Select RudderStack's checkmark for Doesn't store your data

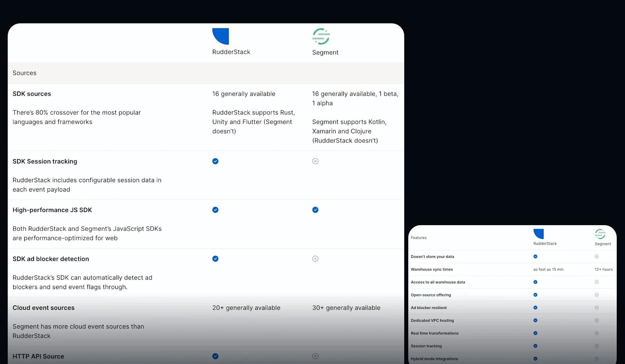click(535, 257)
